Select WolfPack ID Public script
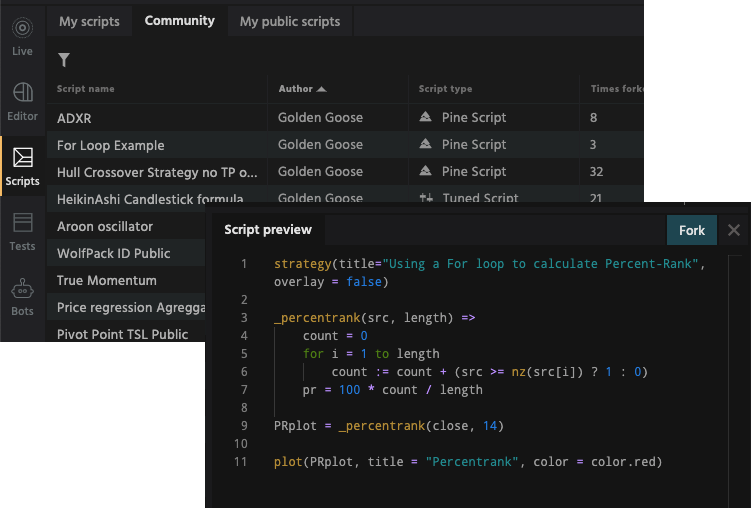This screenshot has width=751, height=508. click(114, 253)
